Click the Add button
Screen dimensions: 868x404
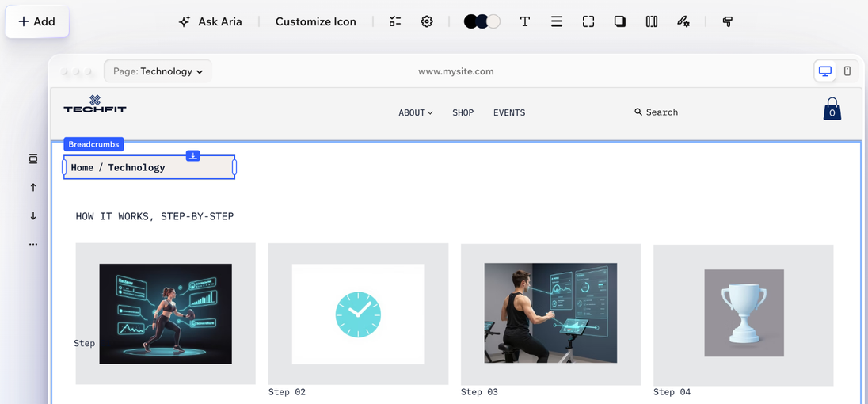coord(37,21)
